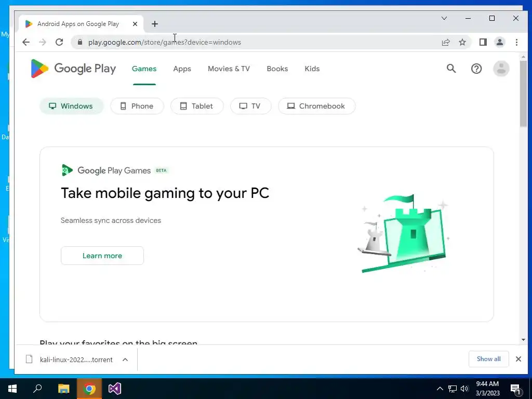
Task: Open the Chrome side panel
Action: click(x=483, y=42)
